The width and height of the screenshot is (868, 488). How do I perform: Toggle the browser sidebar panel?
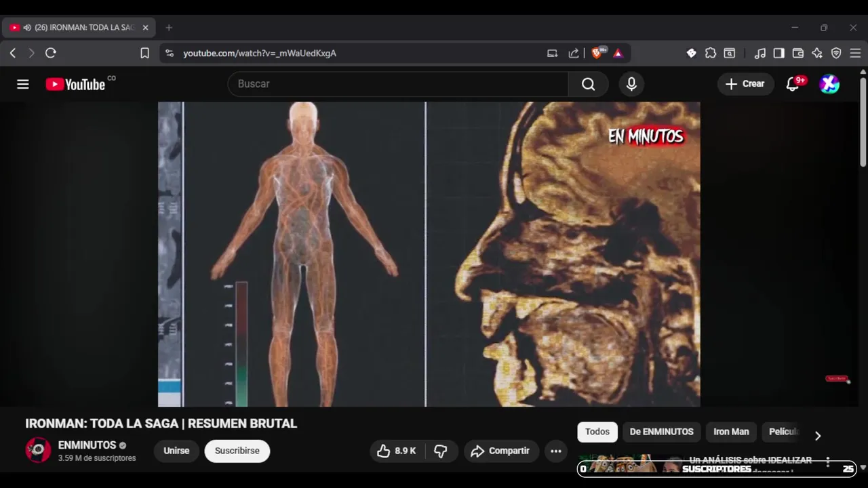tap(779, 53)
